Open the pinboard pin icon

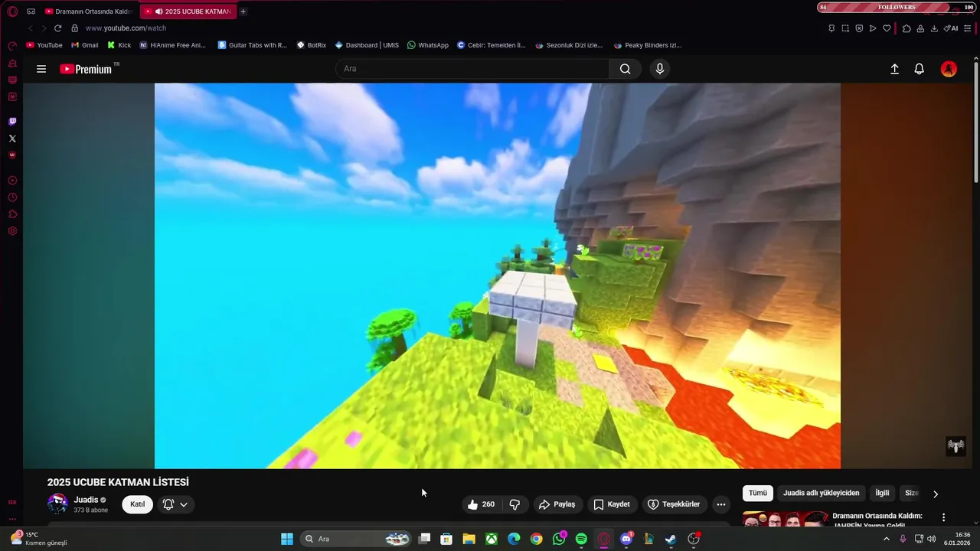click(x=831, y=28)
